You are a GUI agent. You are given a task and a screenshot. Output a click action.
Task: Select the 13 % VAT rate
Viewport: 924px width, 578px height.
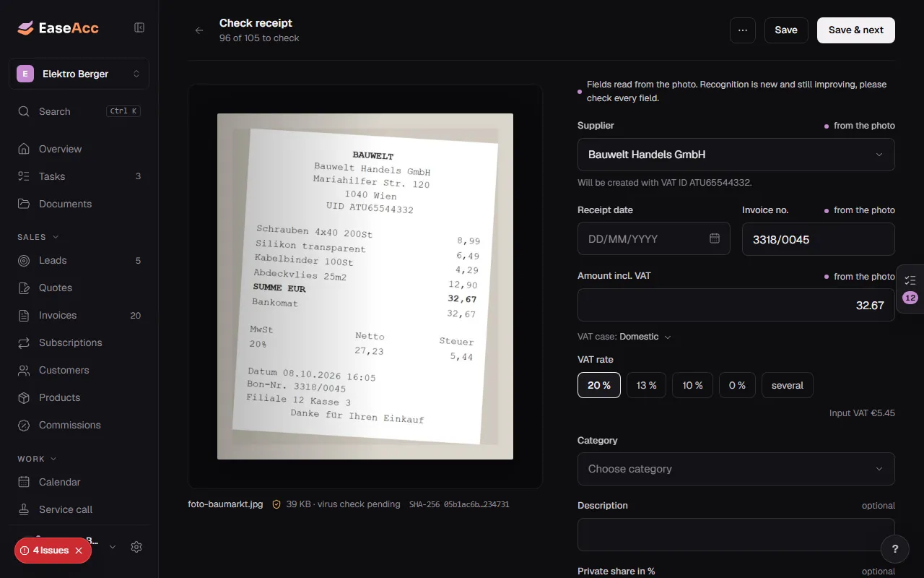pos(647,385)
